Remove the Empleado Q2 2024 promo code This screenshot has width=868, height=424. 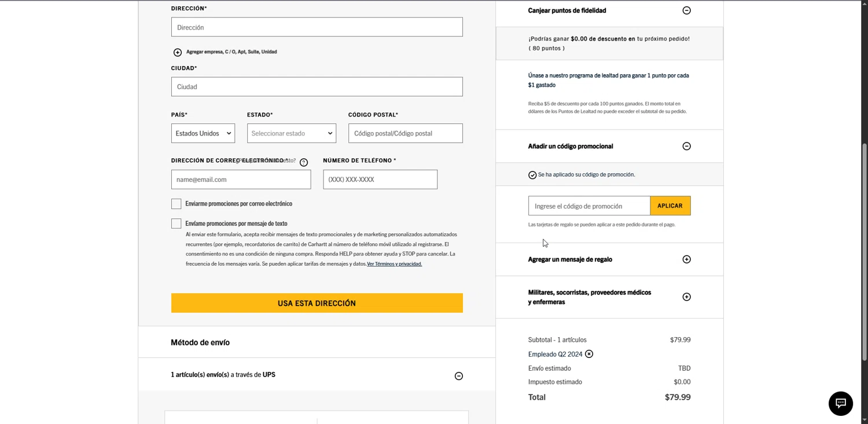click(x=589, y=354)
